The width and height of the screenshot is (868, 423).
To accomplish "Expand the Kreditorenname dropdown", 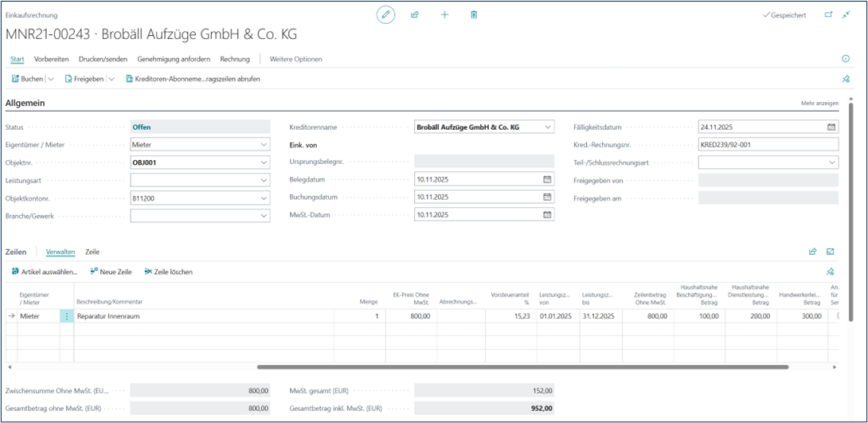I will (547, 127).
